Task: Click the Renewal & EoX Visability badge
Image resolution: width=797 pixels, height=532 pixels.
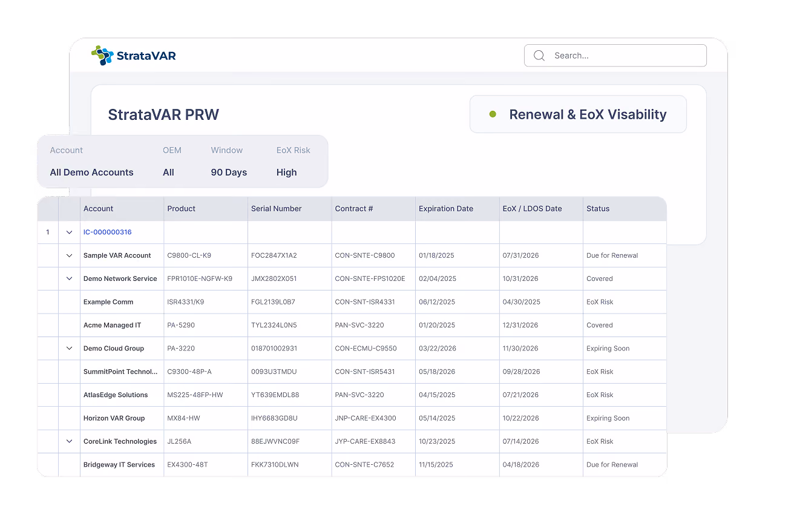Action: [x=578, y=114]
